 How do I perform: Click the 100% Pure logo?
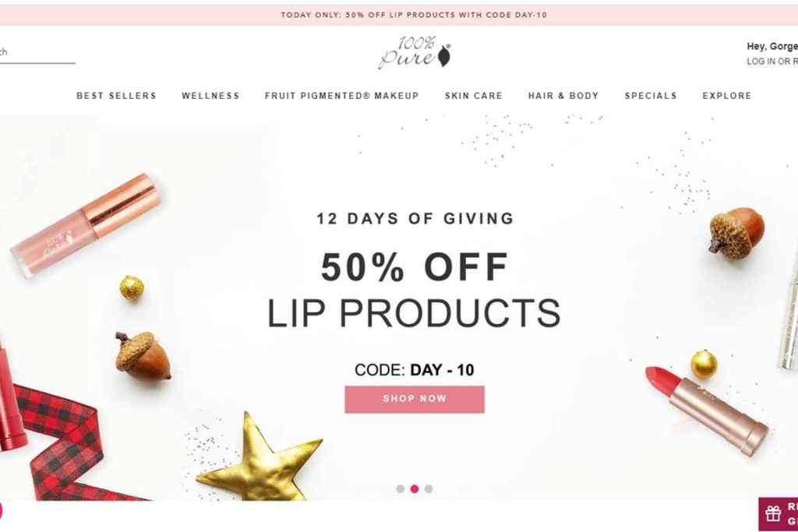click(x=415, y=52)
